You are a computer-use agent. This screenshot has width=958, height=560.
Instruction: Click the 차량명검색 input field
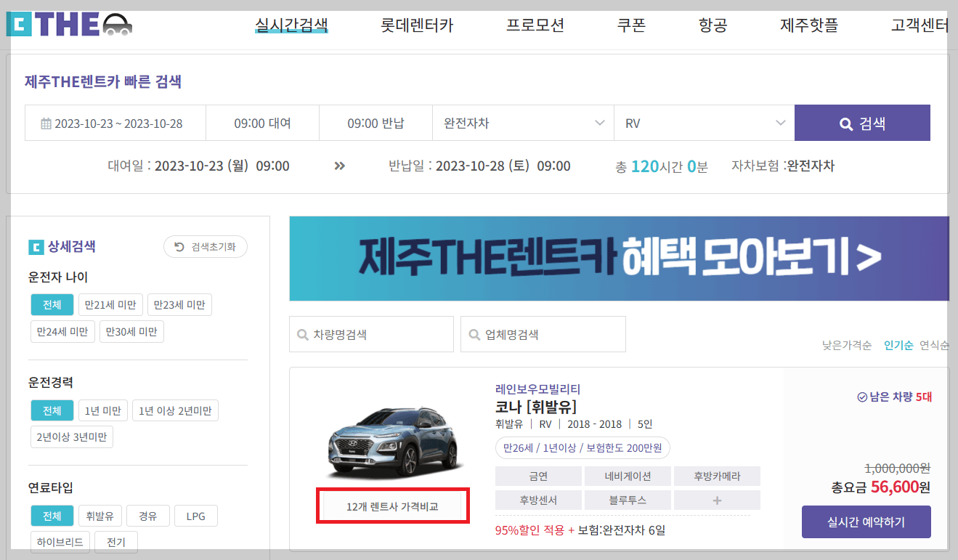[x=371, y=334]
